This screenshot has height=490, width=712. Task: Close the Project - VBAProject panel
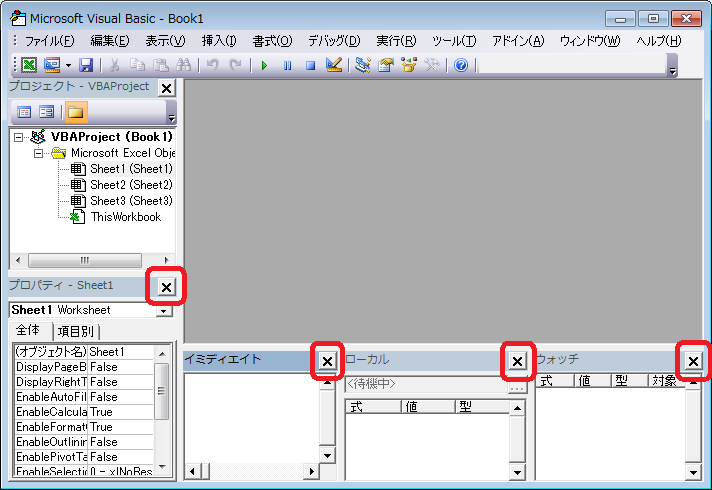(x=167, y=88)
